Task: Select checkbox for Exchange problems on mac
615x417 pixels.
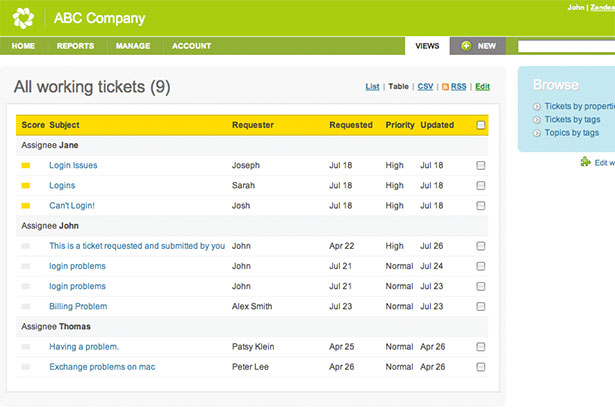Action: click(x=481, y=367)
